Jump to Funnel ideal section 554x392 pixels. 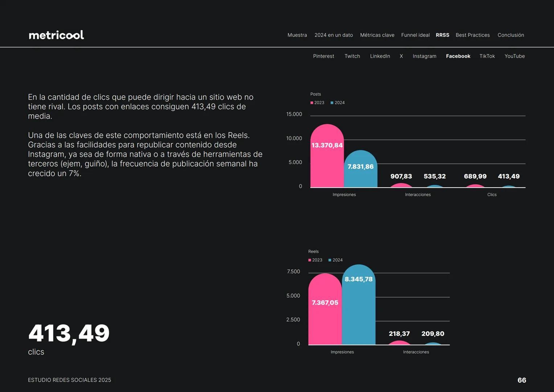pos(415,35)
